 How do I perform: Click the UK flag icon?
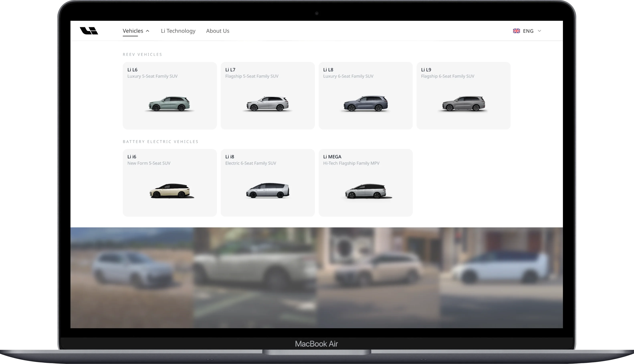point(516,31)
